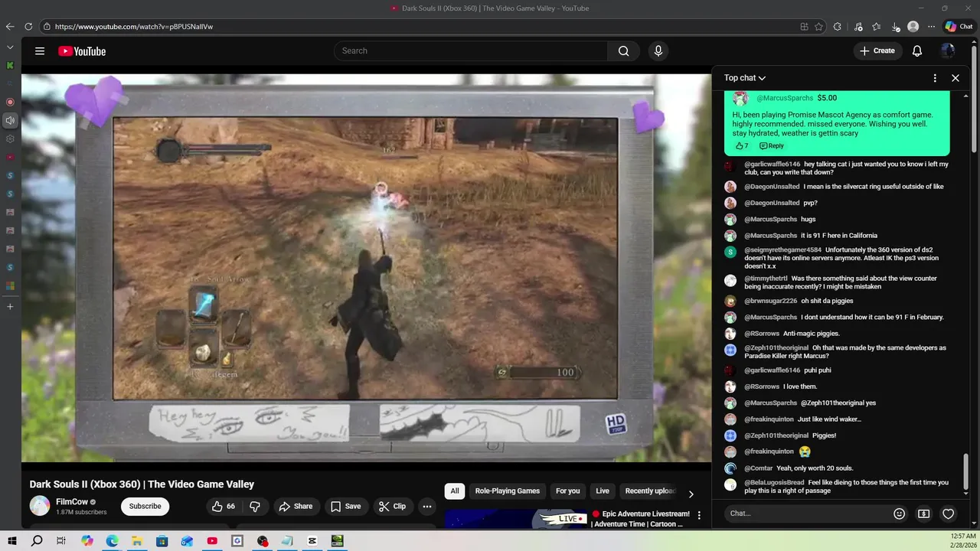
Task: Open Task View on taskbar
Action: coord(61,541)
